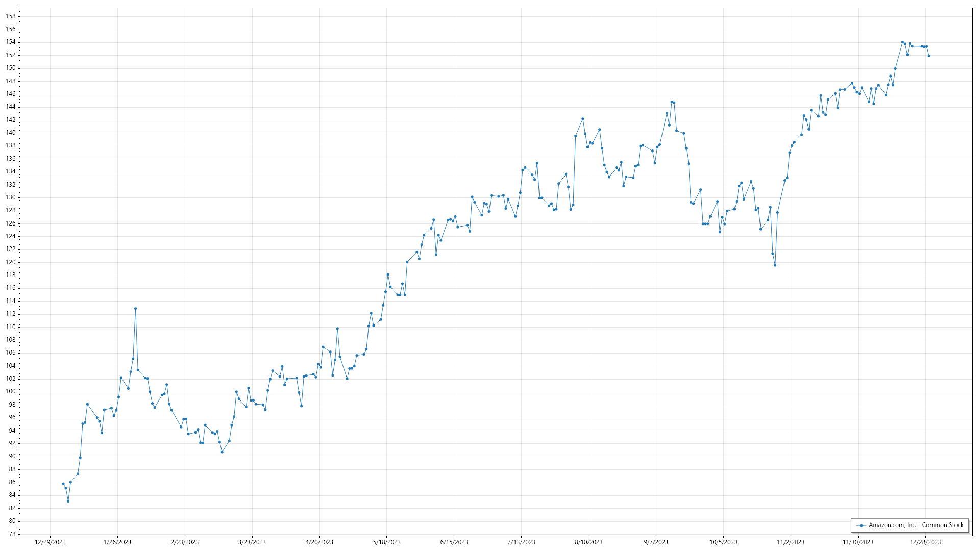Click the legend's blue line marker icon

[862, 525]
